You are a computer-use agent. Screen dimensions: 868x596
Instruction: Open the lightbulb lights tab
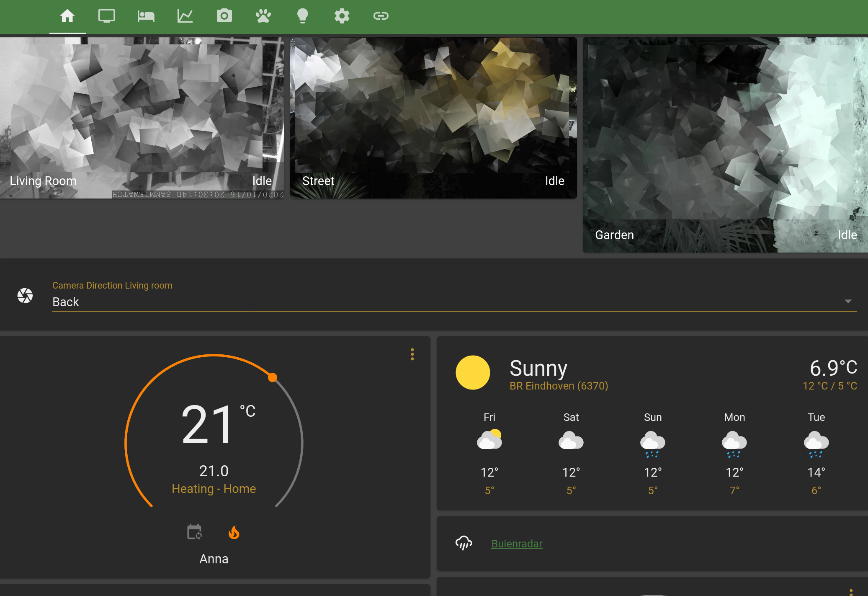302,16
